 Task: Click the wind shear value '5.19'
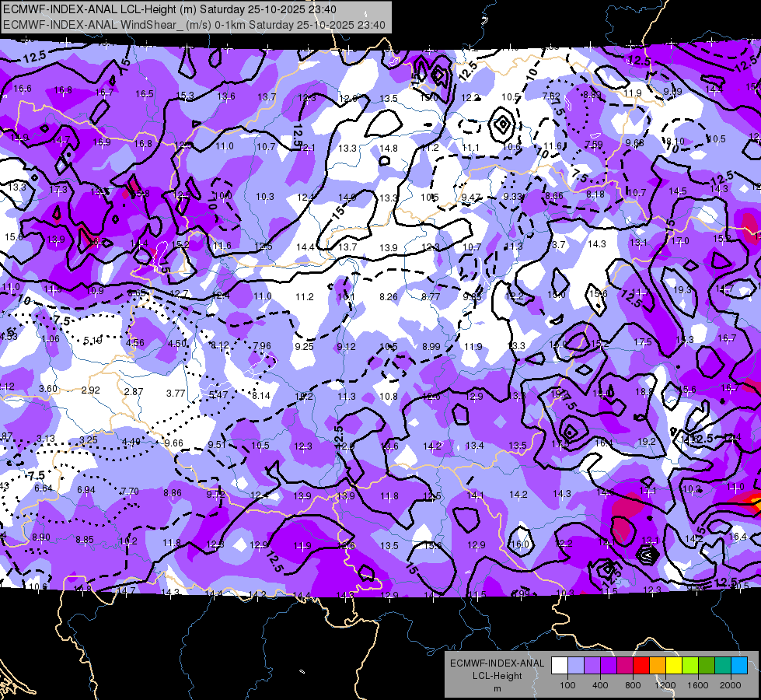tap(93, 341)
